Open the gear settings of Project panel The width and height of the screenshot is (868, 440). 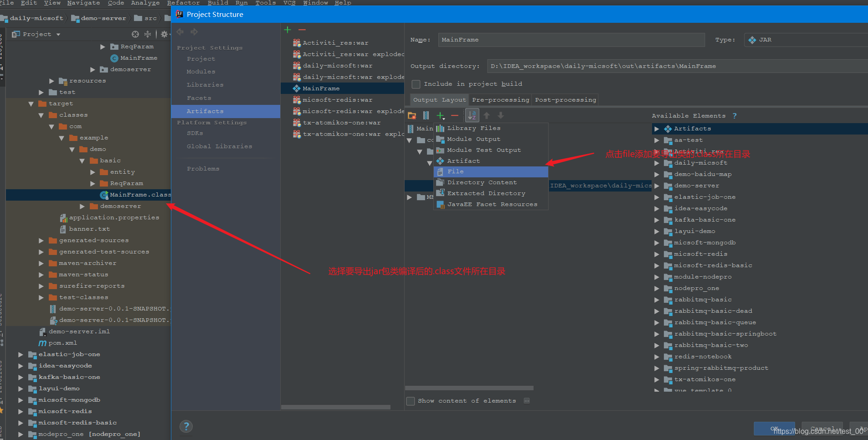pyautogui.click(x=164, y=34)
